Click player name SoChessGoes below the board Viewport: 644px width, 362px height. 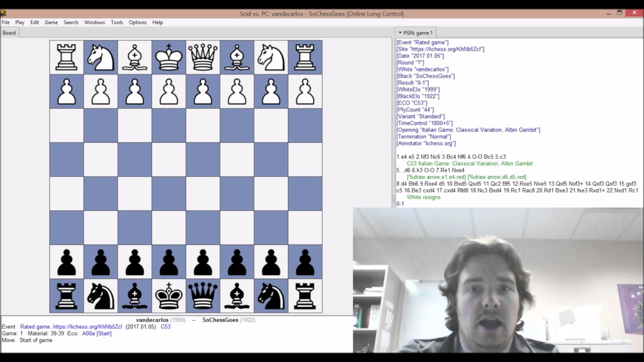(220, 320)
